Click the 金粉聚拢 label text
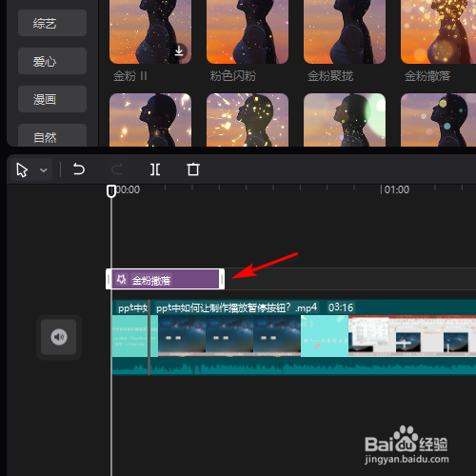The image size is (476, 476). [330, 76]
